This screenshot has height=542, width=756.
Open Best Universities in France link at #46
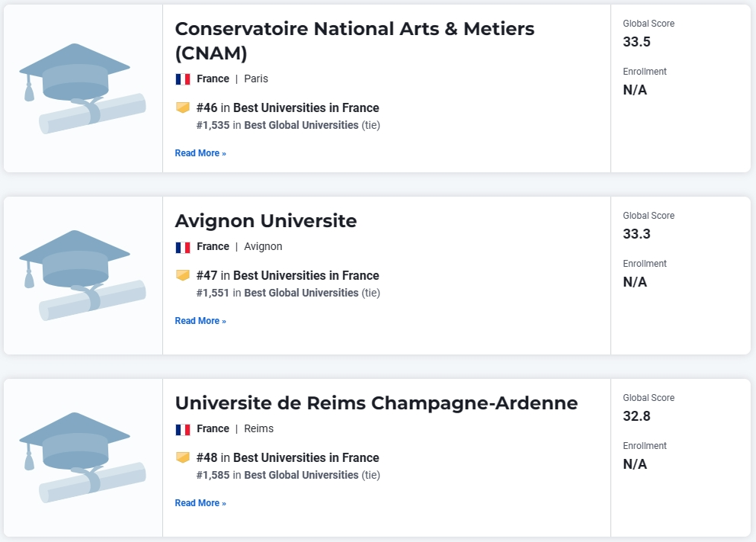coord(306,107)
